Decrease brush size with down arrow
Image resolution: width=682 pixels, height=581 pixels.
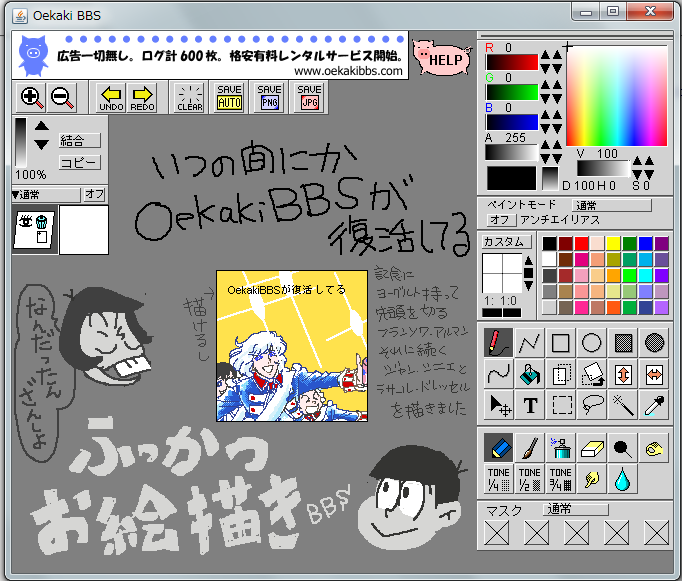(x=528, y=286)
